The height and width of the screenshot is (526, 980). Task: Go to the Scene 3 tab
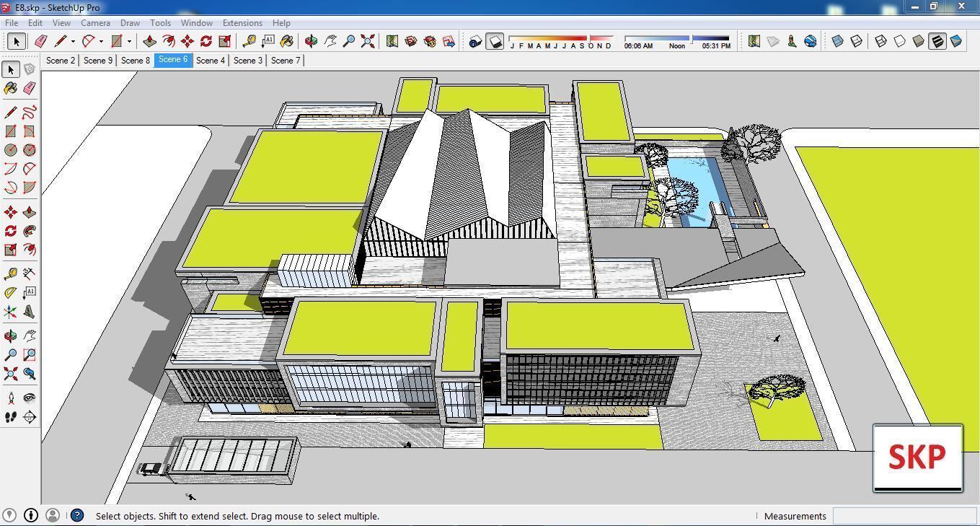coord(248,60)
